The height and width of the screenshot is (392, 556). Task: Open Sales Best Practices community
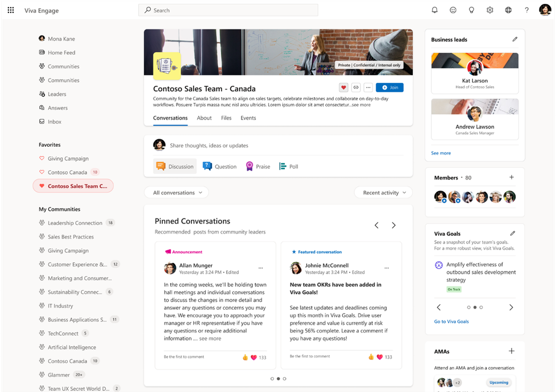66,236
